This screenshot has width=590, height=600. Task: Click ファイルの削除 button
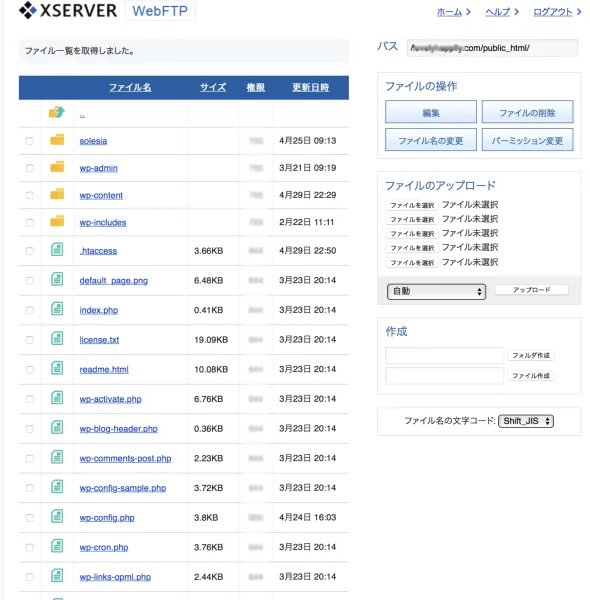click(x=527, y=112)
